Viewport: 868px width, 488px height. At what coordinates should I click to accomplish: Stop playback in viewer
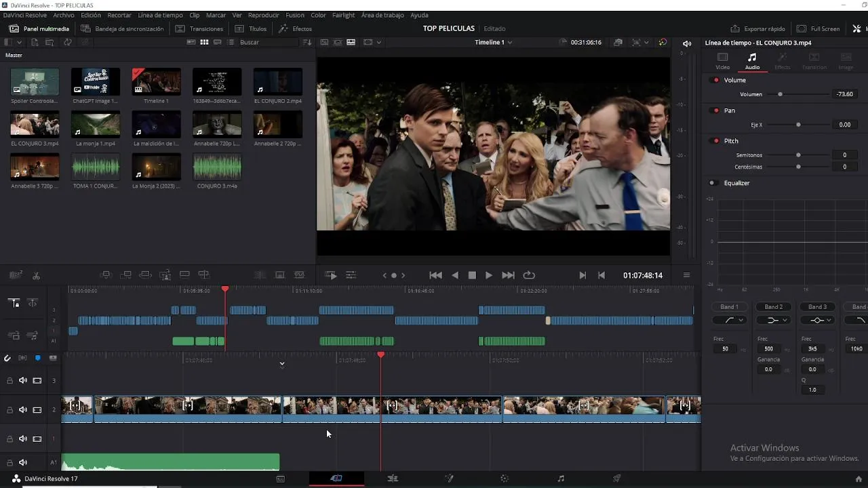pos(473,275)
